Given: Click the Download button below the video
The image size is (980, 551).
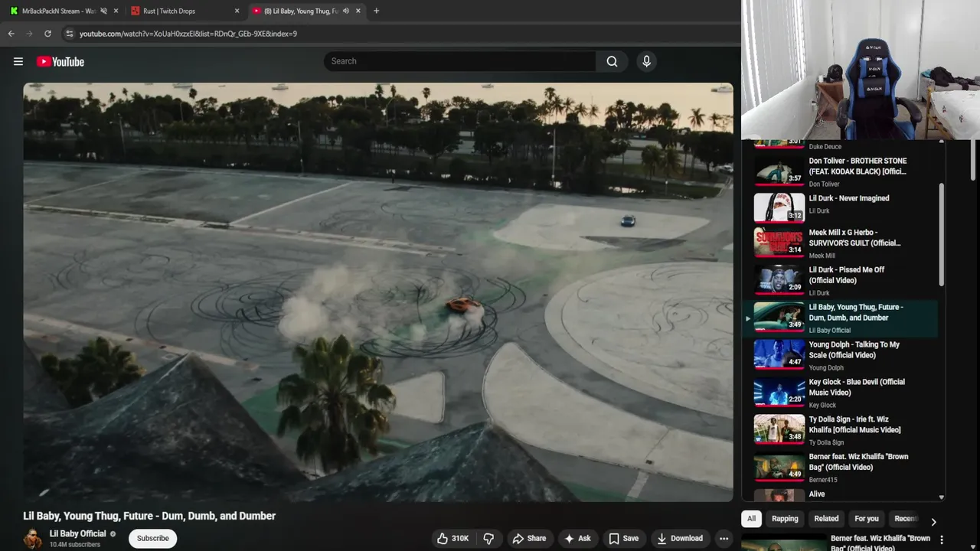Looking at the screenshot, I should (680, 538).
